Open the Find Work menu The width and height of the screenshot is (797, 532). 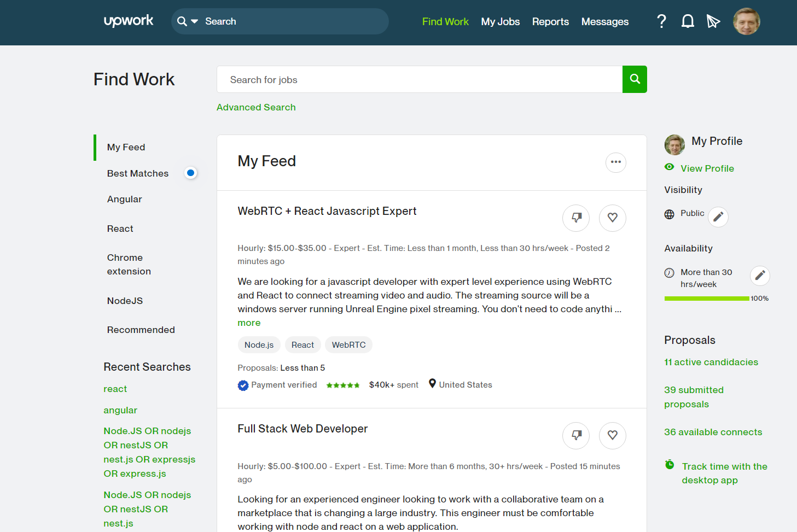pyautogui.click(x=445, y=21)
